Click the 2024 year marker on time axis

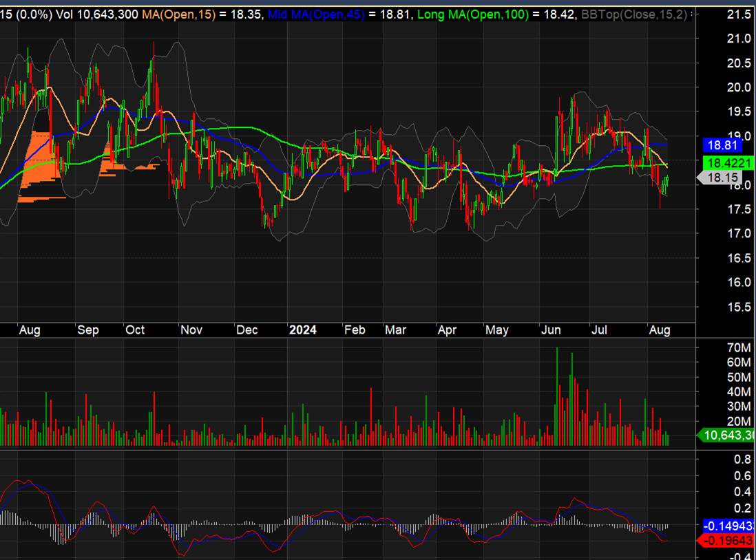coord(302,330)
